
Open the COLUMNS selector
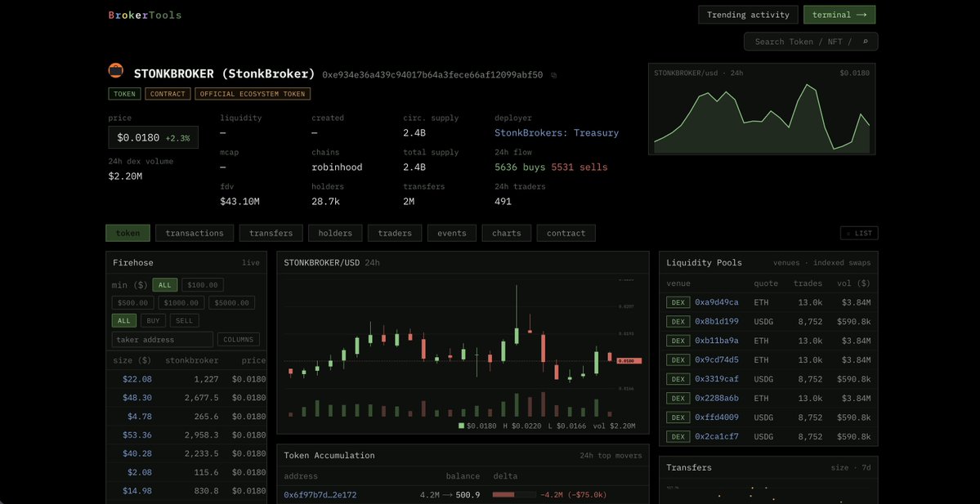[x=238, y=340]
